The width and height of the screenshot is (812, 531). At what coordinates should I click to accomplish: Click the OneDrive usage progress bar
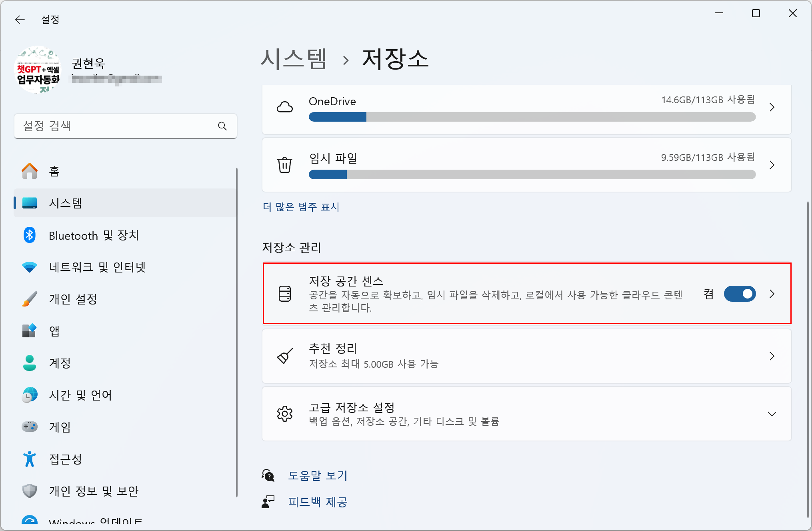point(532,117)
